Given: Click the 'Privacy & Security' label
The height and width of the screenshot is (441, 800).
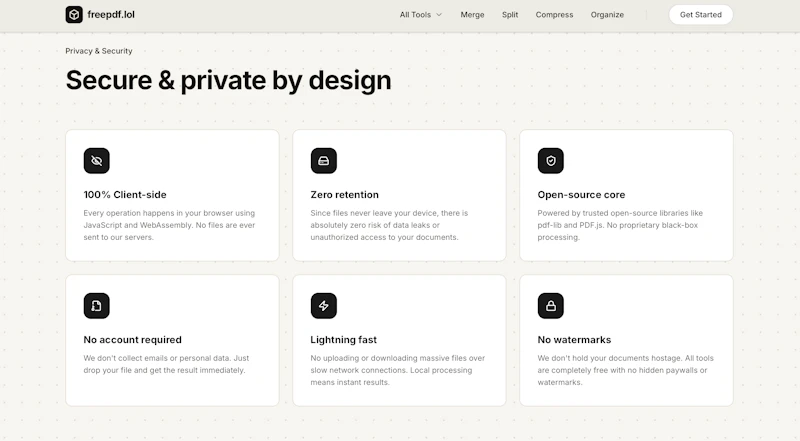Looking at the screenshot, I should point(99,51).
